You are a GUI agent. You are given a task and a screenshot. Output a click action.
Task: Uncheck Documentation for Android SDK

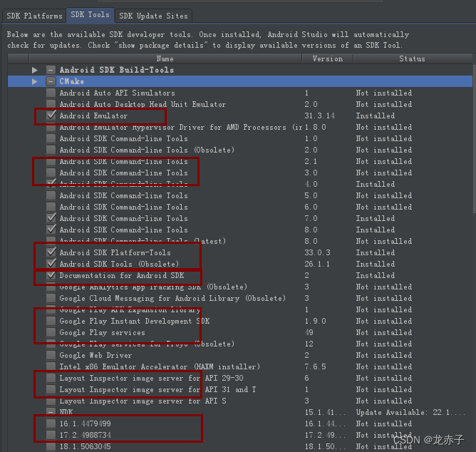[51, 275]
